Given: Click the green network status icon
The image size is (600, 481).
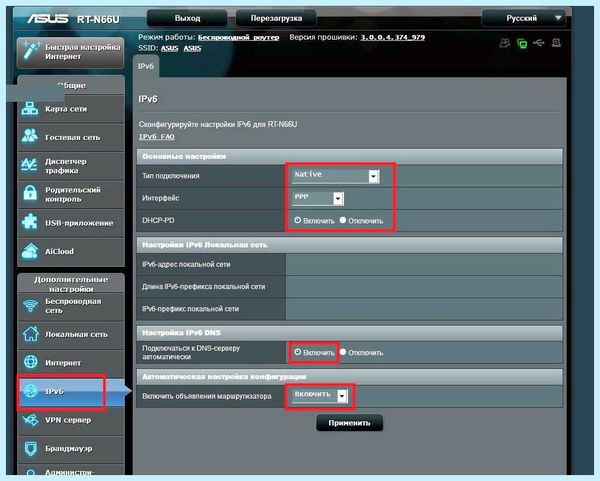Looking at the screenshot, I should 522,44.
